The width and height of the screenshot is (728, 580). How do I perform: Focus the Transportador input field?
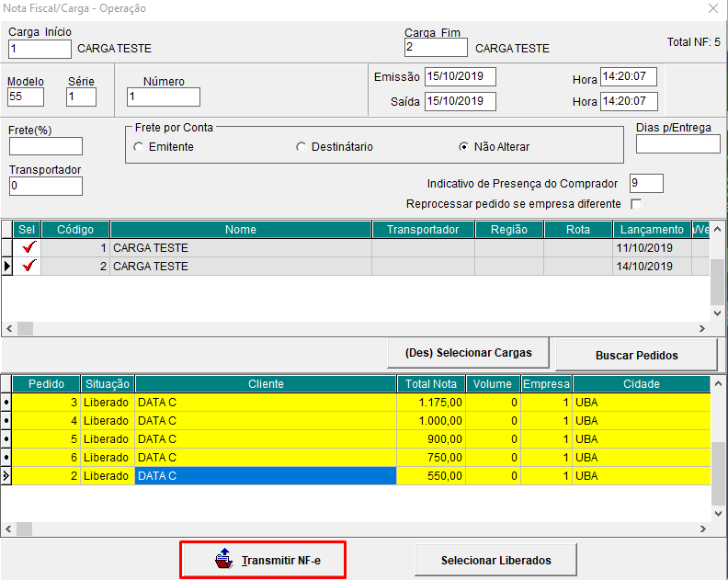46,187
